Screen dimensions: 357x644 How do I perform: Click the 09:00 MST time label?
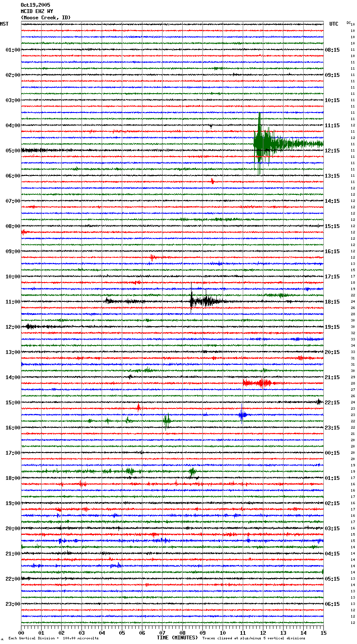[x=13, y=251]
